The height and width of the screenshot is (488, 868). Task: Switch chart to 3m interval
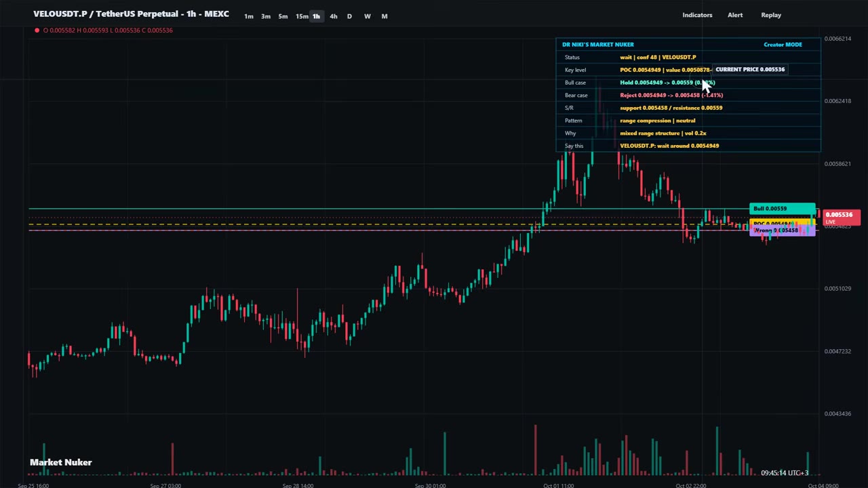tap(266, 16)
